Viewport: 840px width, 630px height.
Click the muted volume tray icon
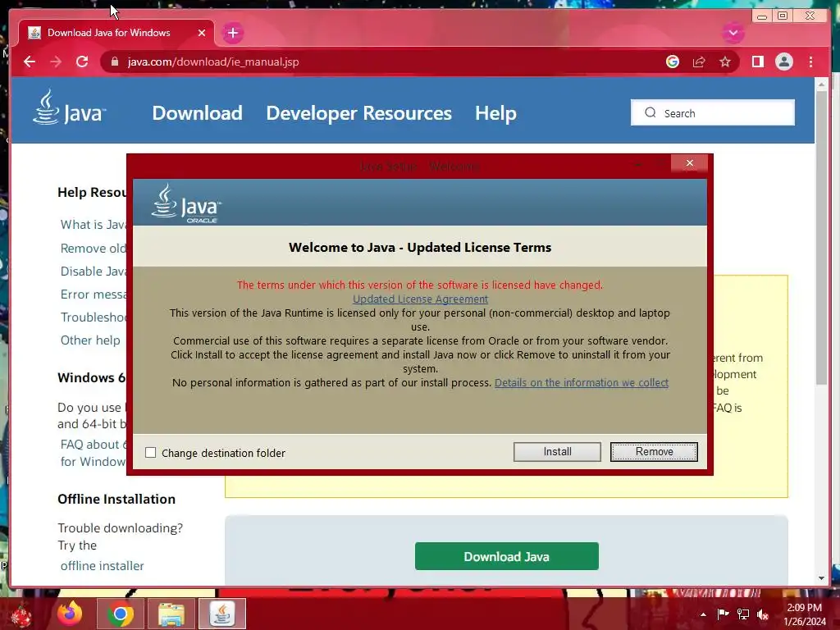[763, 614]
